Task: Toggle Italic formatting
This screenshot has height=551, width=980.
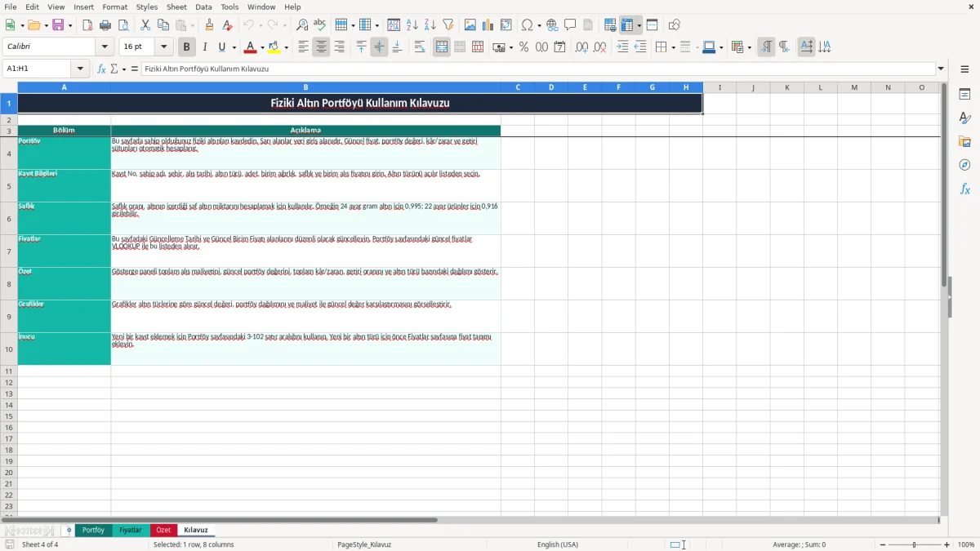Action: tap(204, 47)
